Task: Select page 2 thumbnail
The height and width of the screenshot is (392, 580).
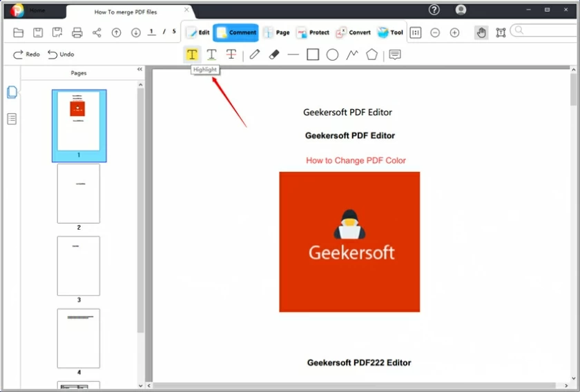Action: click(79, 194)
